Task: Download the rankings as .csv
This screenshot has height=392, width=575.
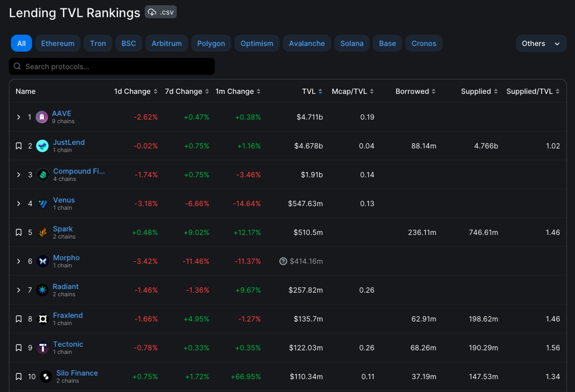Action: tap(160, 12)
